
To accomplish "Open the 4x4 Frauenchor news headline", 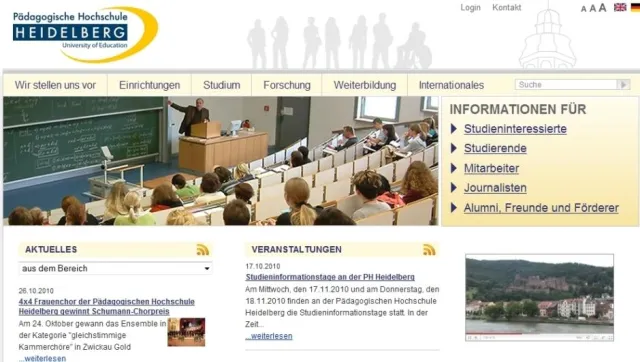I will 107,306.
